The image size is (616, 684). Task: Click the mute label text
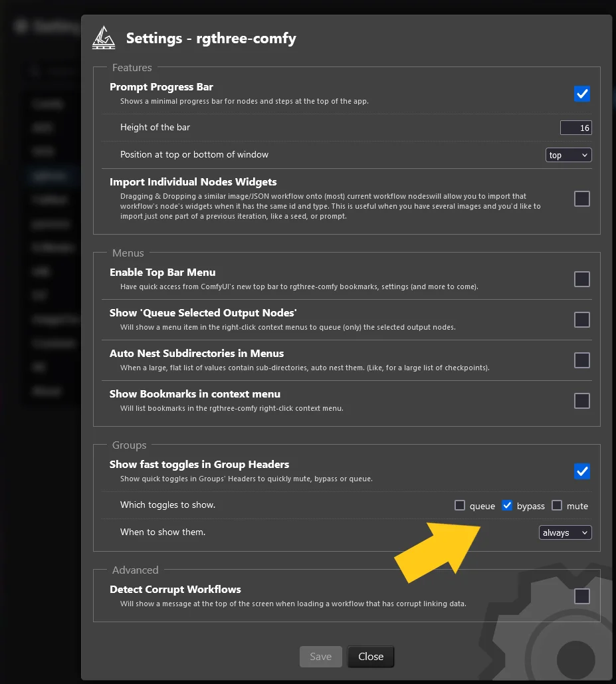pyautogui.click(x=577, y=506)
